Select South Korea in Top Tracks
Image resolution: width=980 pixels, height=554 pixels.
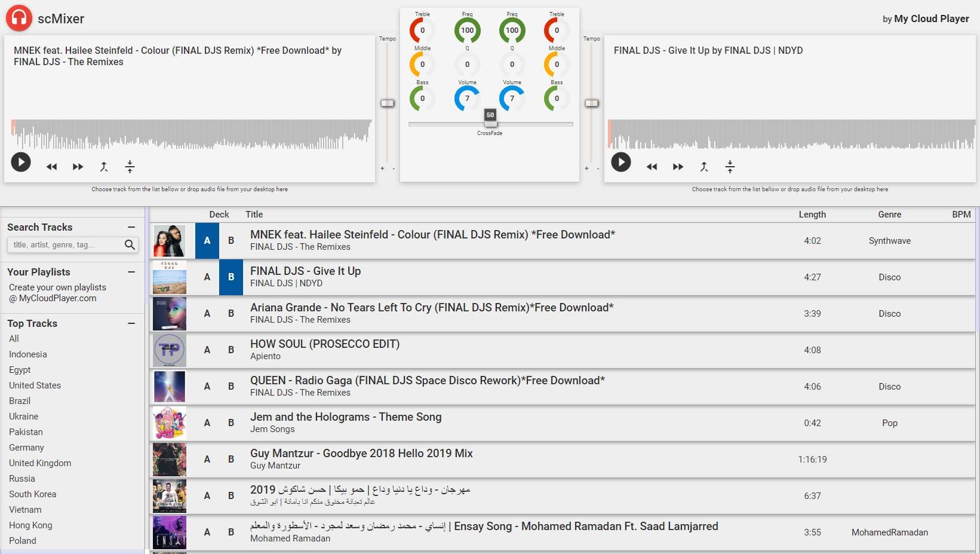pos(33,494)
